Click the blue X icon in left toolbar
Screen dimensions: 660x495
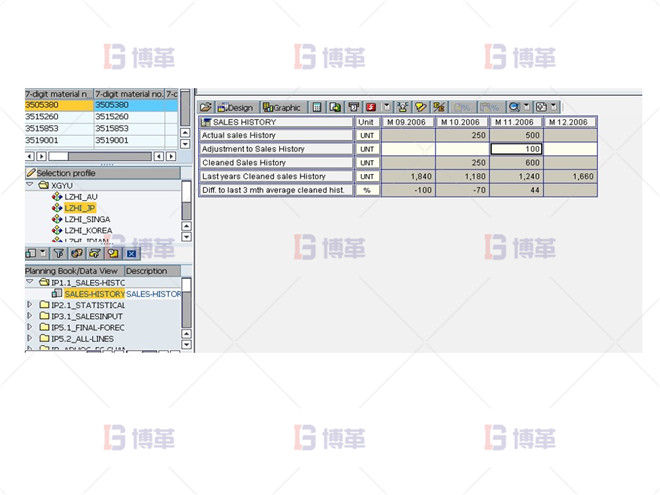[x=131, y=254]
